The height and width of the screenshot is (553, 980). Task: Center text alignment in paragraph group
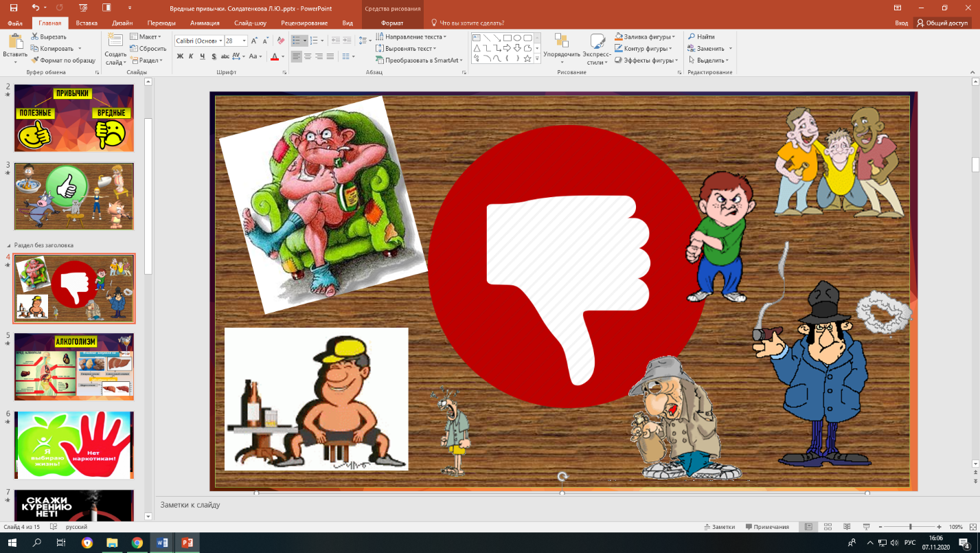(308, 57)
